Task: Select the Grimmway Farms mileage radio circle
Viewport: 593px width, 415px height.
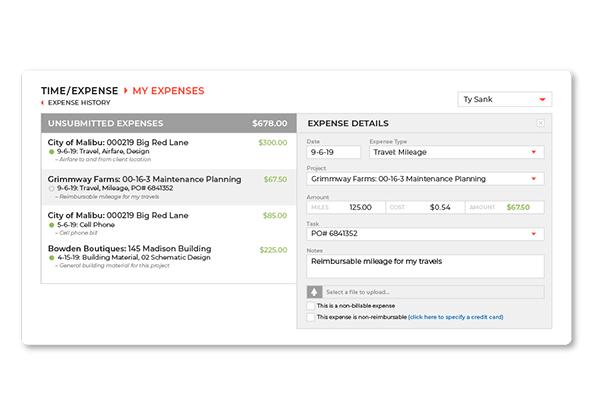Action: coord(52,188)
